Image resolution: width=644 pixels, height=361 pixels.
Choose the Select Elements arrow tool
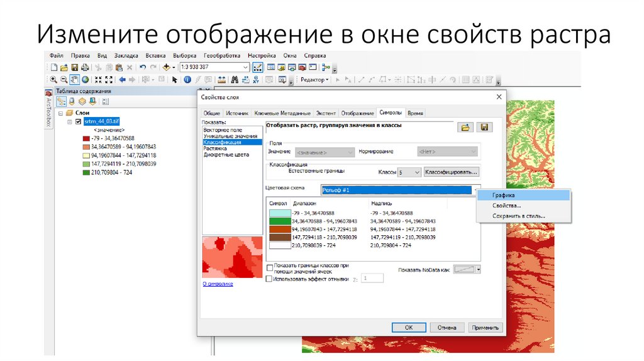[x=175, y=80]
